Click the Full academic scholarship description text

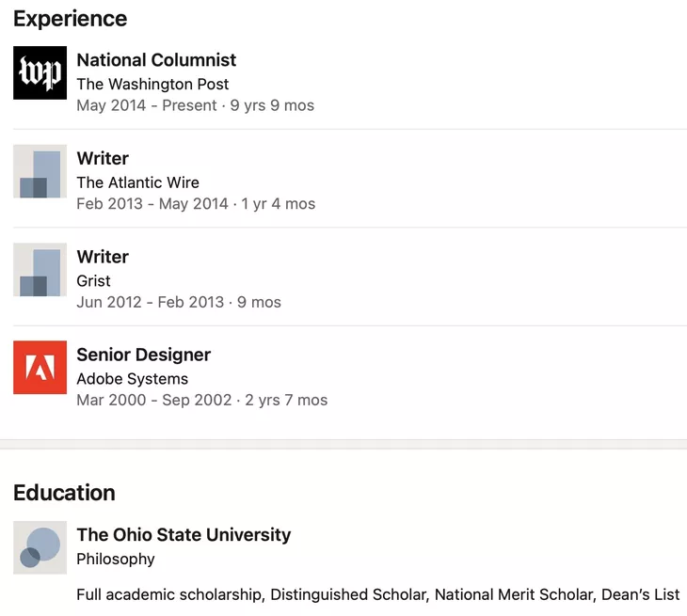[377, 594]
